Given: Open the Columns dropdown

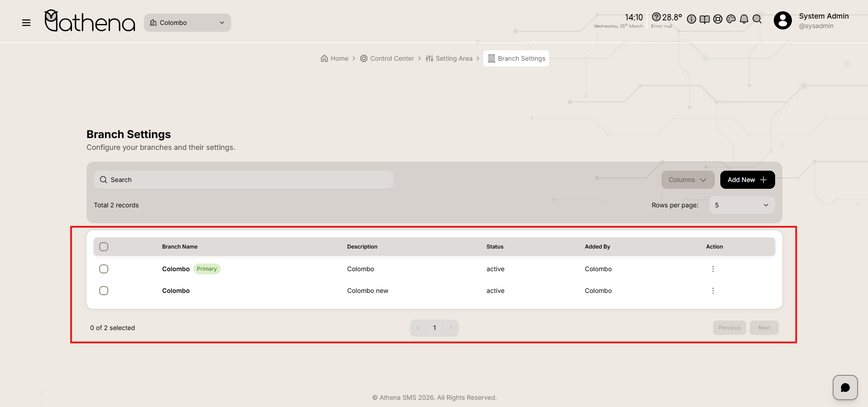Looking at the screenshot, I should point(687,180).
